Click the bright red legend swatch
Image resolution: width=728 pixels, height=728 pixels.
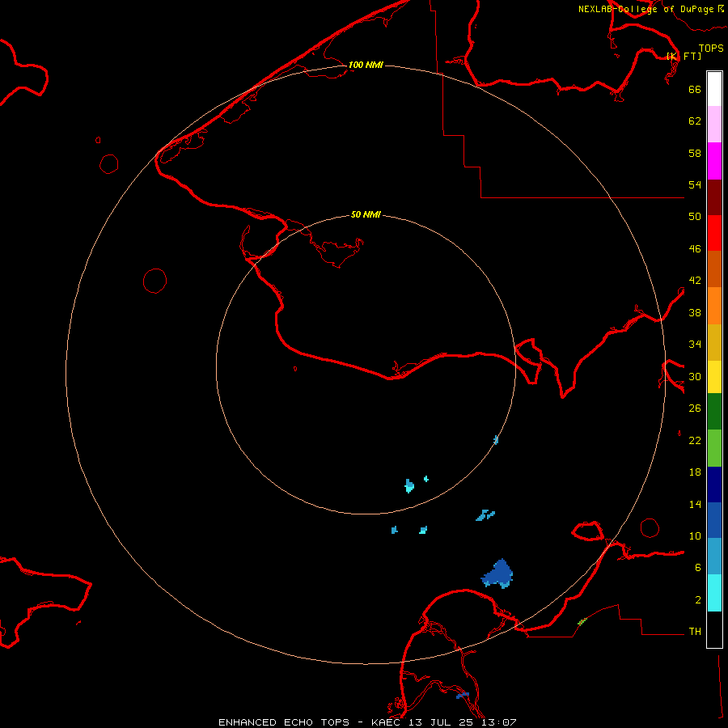coord(714,233)
